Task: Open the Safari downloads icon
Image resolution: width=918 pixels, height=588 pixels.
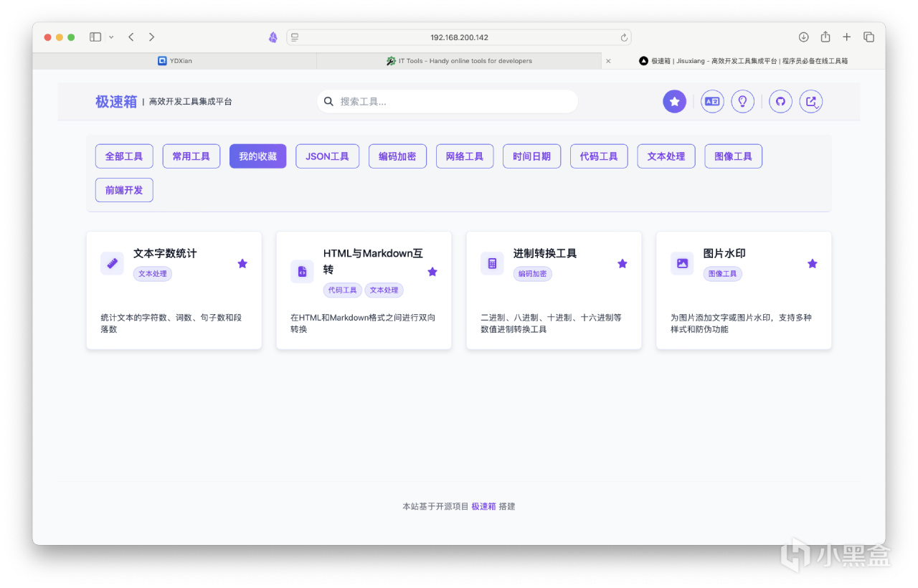Action: coord(803,37)
